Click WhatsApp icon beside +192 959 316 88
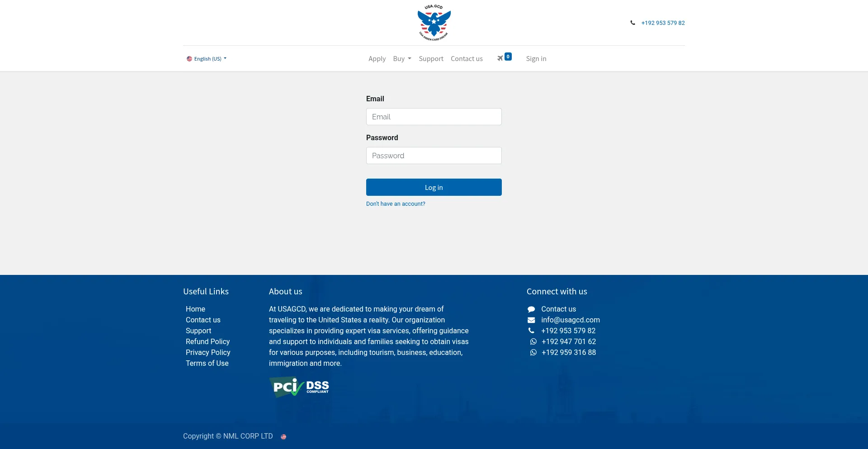 point(533,353)
